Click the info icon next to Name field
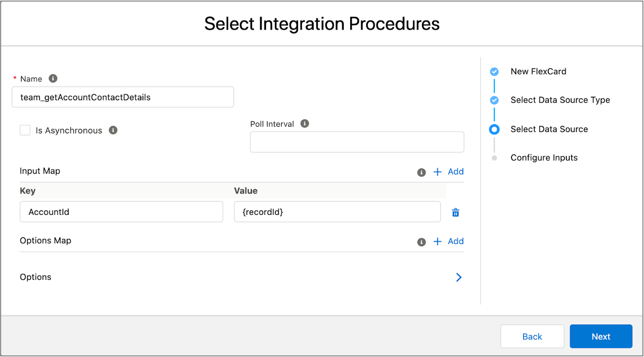The image size is (644, 357). 53,78
